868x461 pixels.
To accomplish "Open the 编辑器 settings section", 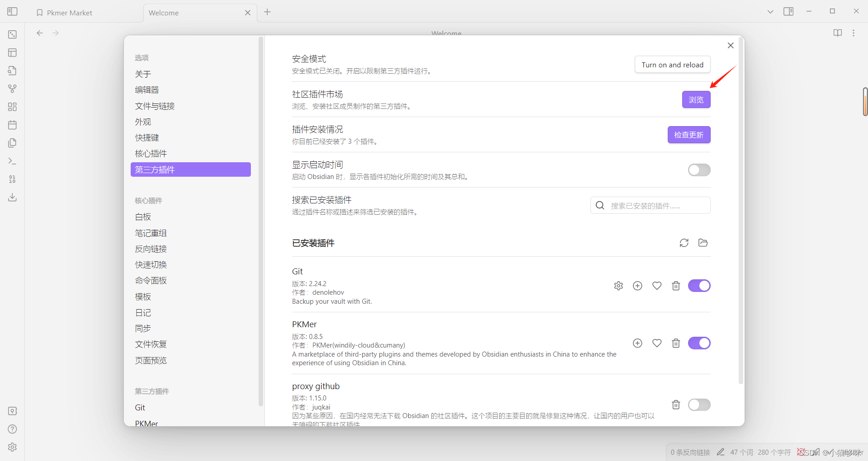I will point(191,90).
